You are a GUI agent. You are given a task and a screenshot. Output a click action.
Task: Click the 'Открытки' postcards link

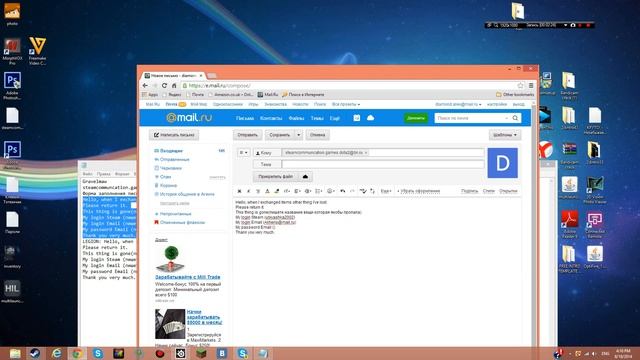click(x=508, y=191)
